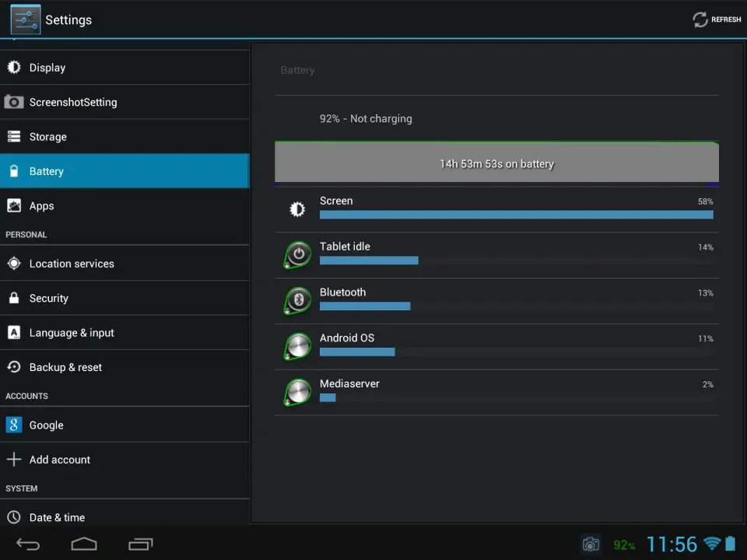The height and width of the screenshot is (560, 747).
Task: Open ScreenshotSetting from the sidebar
Action: click(x=72, y=102)
